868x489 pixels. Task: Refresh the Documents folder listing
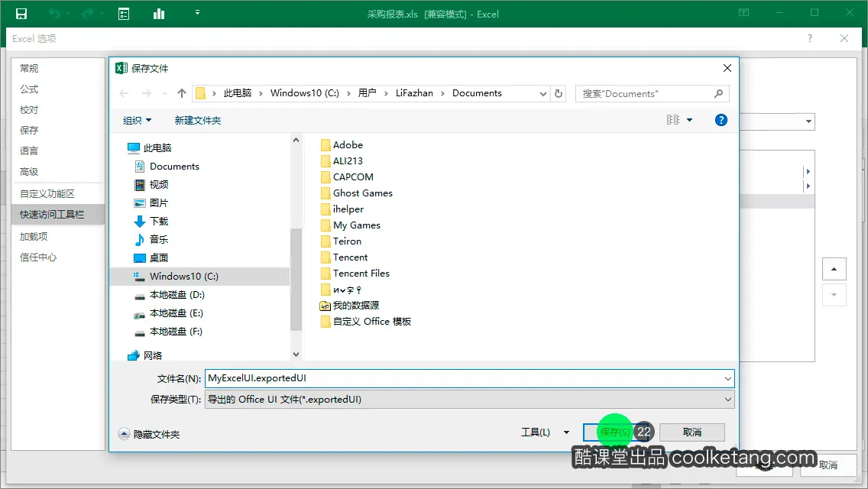(x=559, y=93)
